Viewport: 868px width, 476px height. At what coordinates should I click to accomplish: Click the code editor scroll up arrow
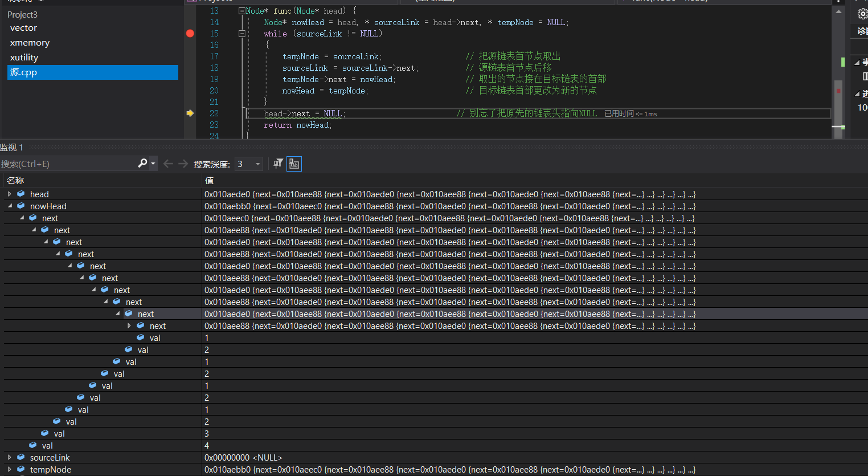click(838, 11)
